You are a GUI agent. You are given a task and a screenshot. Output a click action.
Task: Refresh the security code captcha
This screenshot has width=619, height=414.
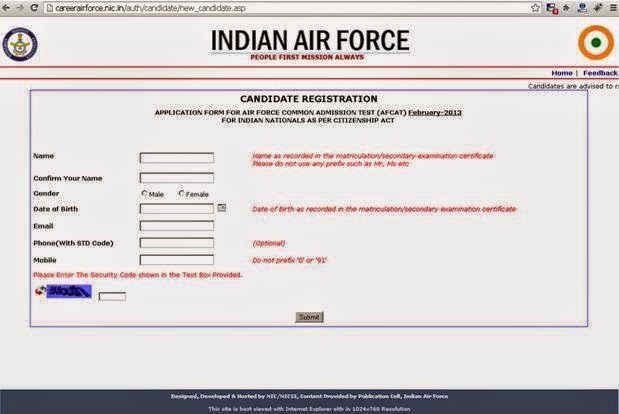pos(40,291)
